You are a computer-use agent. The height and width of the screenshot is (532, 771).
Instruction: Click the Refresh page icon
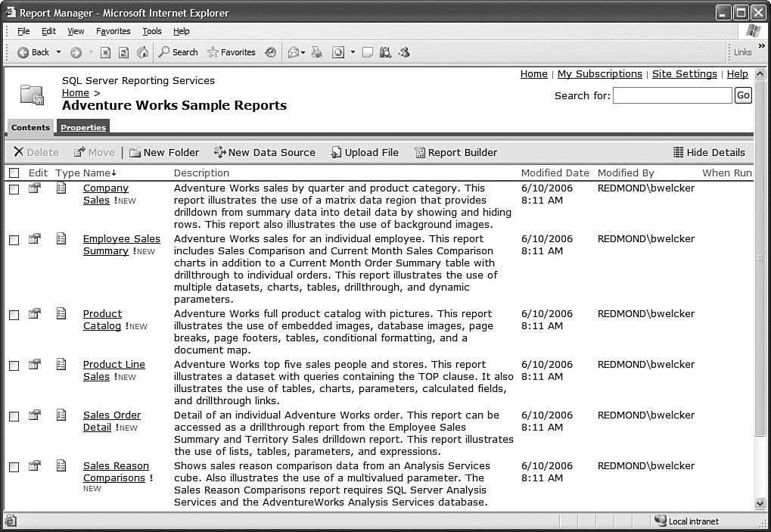coord(124,53)
